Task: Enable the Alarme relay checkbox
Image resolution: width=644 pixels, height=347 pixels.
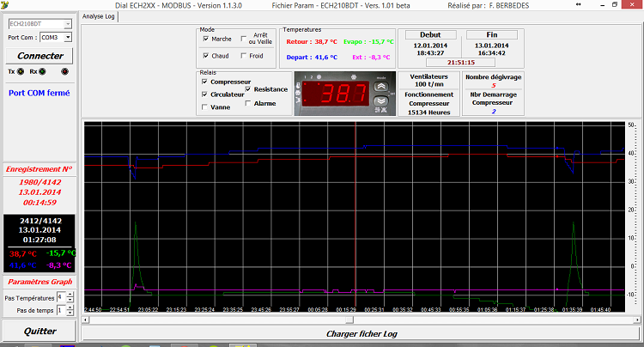Action: [247, 103]
